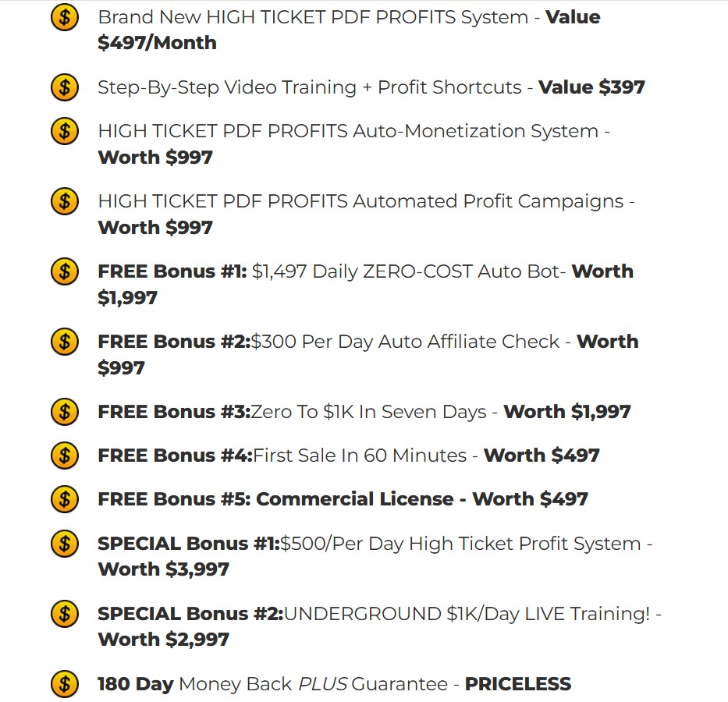Click the coin icon next to FREE Bonus #4
The image size is (728, 702).
[65, 456]
